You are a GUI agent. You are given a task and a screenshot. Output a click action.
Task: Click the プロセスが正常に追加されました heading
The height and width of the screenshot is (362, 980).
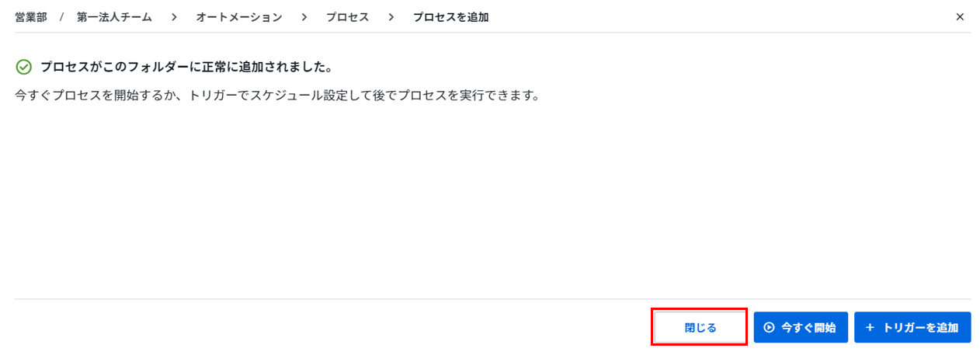click(186, 68)
